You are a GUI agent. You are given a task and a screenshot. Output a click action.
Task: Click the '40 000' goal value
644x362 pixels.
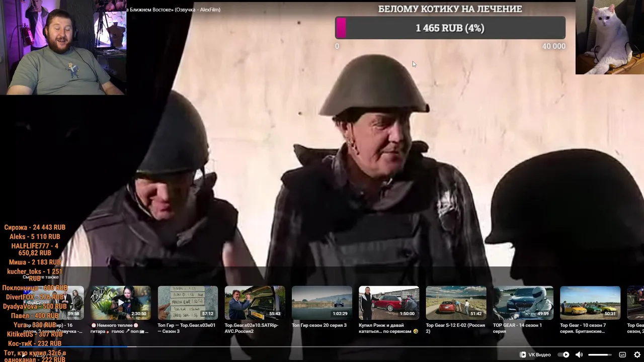point(554,46)
